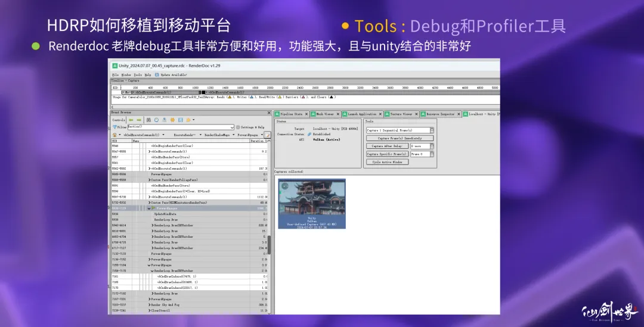Click the green flag marker on the selected ForwardOpaque row

click(x=154, y=208)
